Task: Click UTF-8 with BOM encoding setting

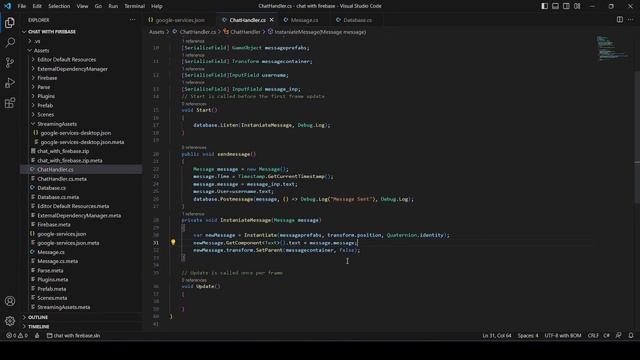Action: coord(563,336)
